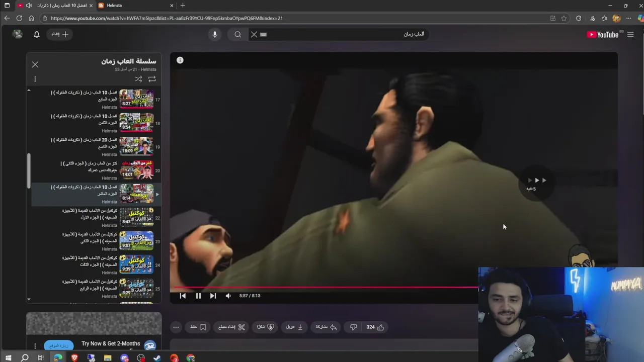The image size is (644, 362).
Task: Open a new browser tab
Action: tap(183, 6)
